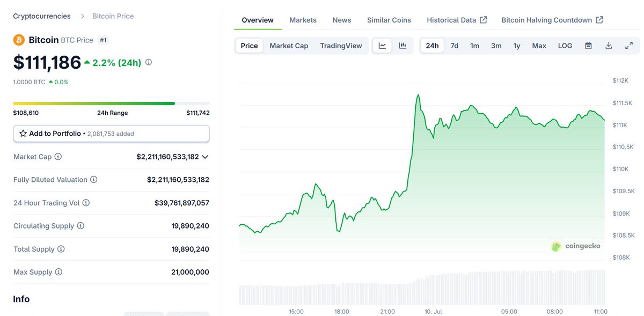Viewport: 644px width, 316px height.
Task: Set chart range to 7d
Action: (x=455, y=46)
